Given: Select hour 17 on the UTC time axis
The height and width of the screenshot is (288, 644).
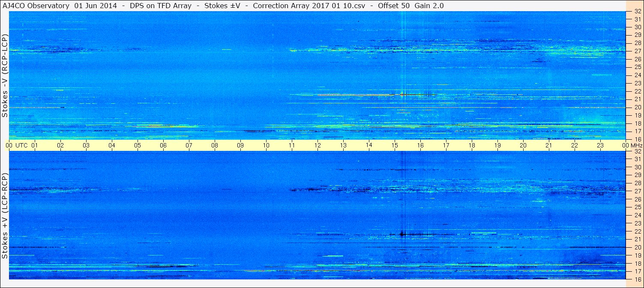Looking at the screenshot, I should [446, 145].
